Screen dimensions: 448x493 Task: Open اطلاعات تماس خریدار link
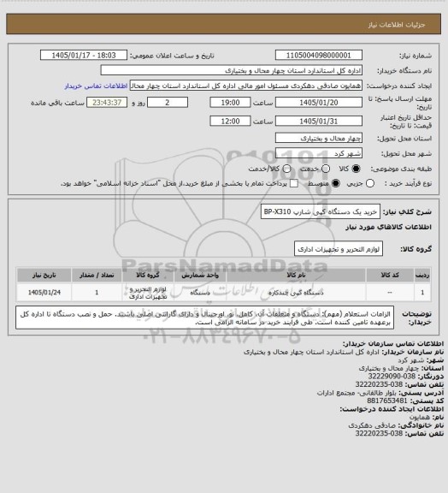click(96, 86)
